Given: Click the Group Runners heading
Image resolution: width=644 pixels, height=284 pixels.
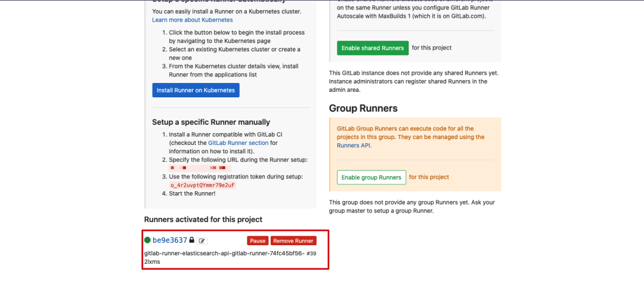Looking at the screenshot, I should pyautogui.click(x=363, y=109).
